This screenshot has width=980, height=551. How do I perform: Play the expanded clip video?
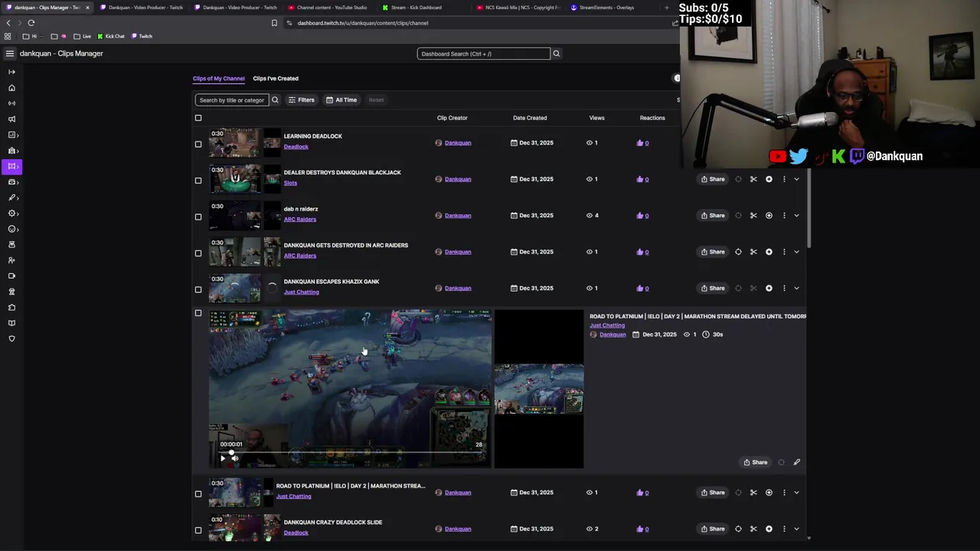[223, 458]
